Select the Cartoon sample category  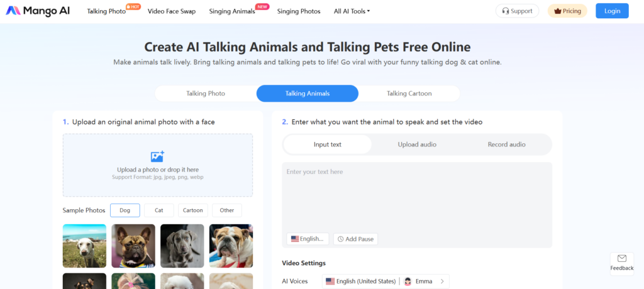pyautogui.click(x=193, y=210)
